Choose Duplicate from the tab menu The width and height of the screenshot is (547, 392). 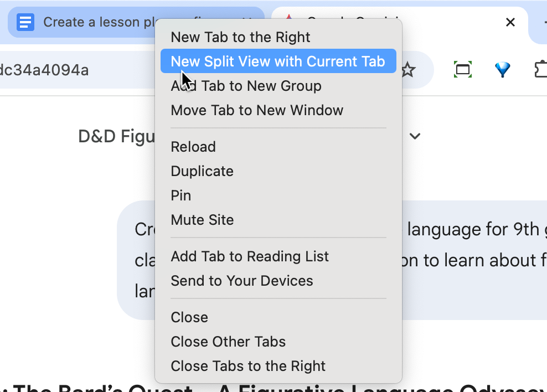202,171
